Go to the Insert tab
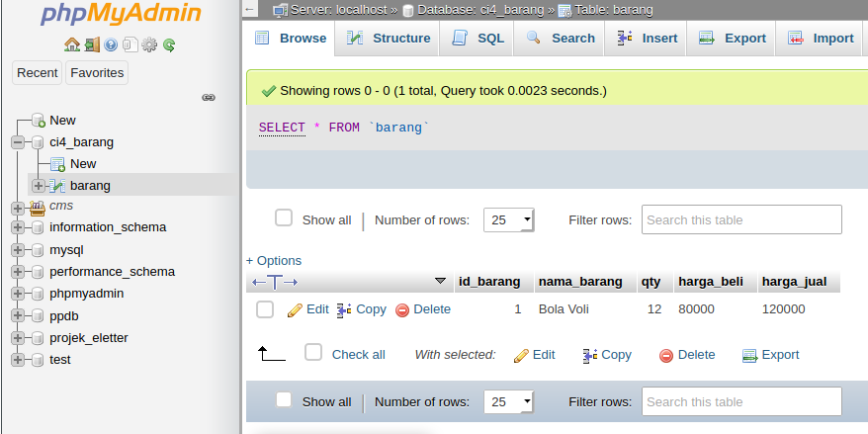Screen dimensions: 868x434 pos(646,39)
